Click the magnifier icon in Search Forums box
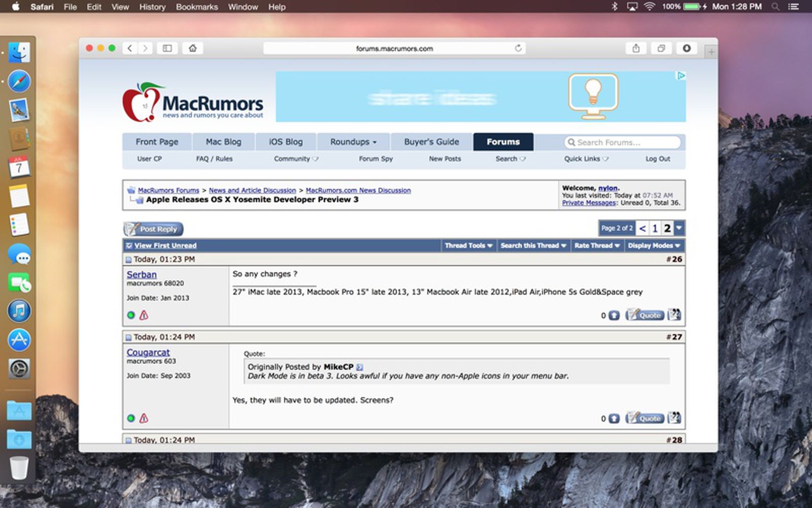 pyautogui.click(x=571, y=142)
